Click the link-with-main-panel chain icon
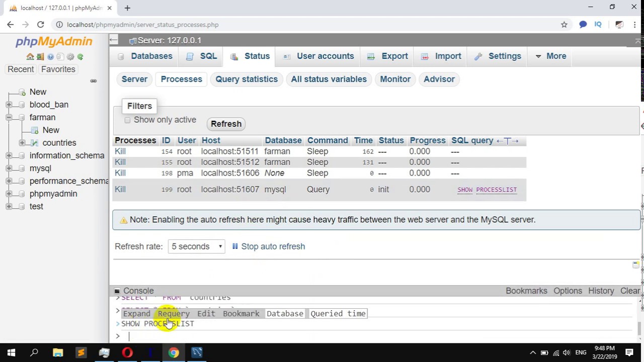This screenshot has height=362, width=644. tap(93, 81)
